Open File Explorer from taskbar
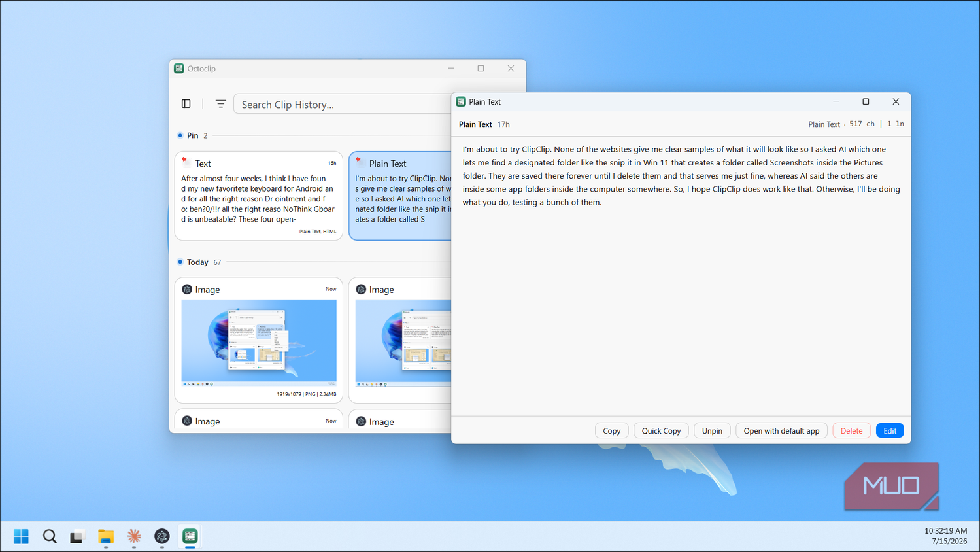The width and height of the screenshot is (980, 552). (106, 536)
